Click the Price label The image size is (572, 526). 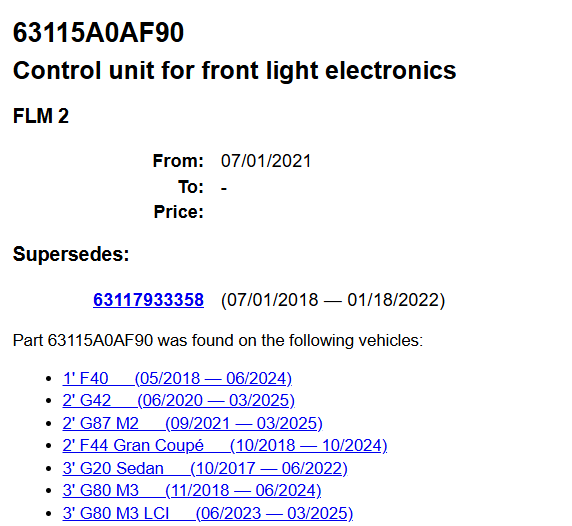179,212
